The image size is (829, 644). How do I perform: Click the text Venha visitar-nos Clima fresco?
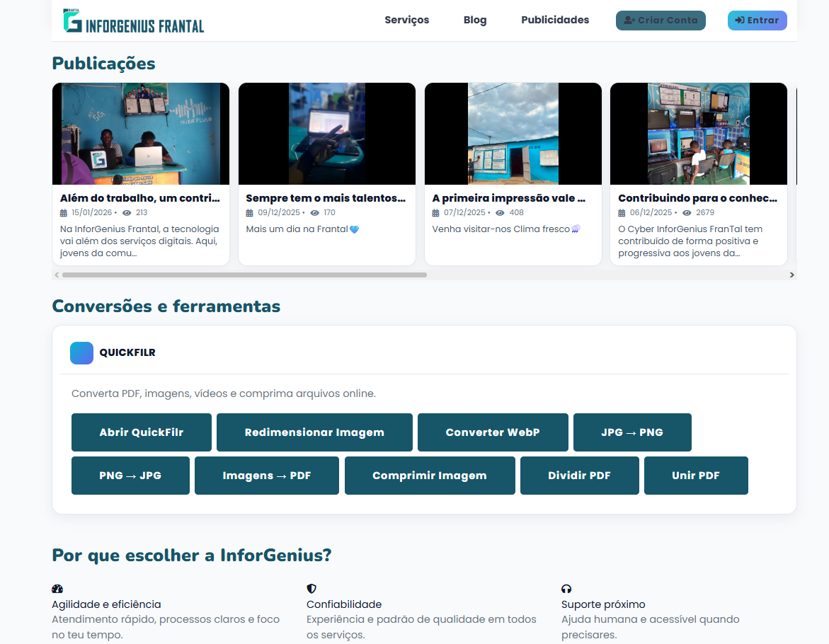click(x=501, y=229)
